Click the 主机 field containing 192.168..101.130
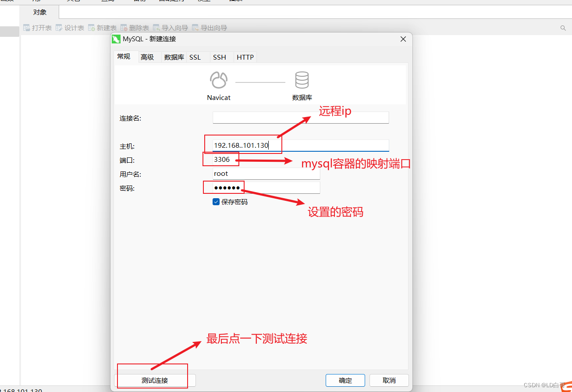Viewport: 572px width, 392px height. tap(301, 145)
